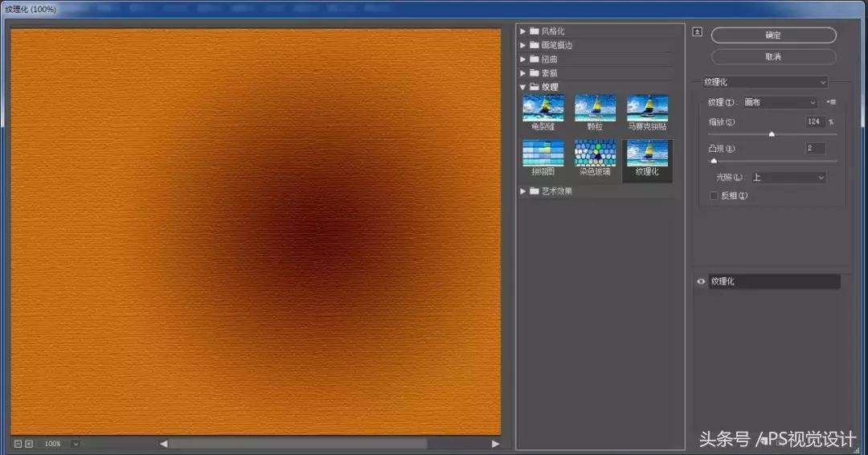This screenshot has height=455, width=868.
Task: Click the zoom out minus button
Action: coord(18,444)
